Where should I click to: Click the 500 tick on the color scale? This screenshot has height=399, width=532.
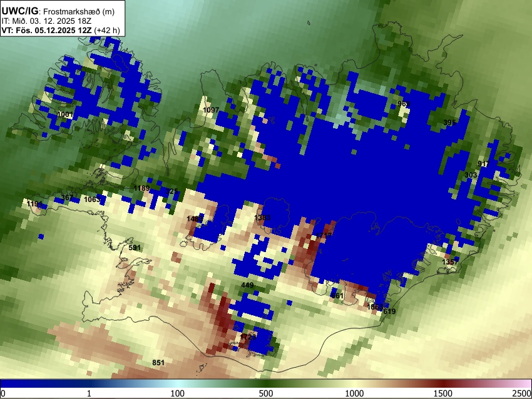coord(266,393)
